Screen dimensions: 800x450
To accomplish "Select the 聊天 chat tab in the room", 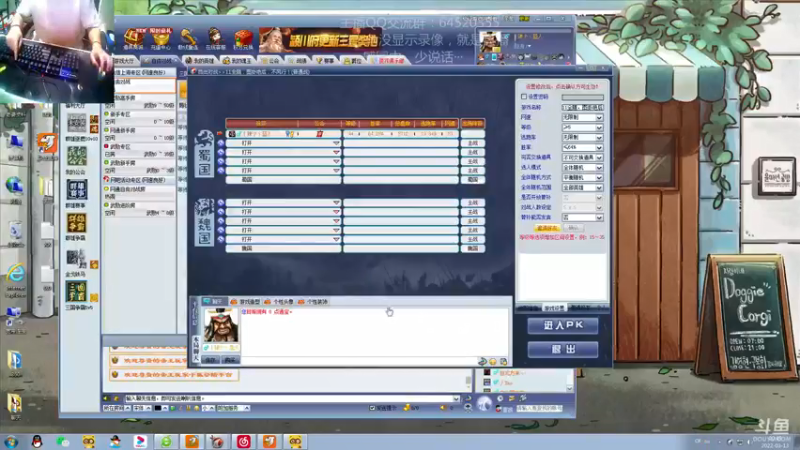I will (213, 302).
